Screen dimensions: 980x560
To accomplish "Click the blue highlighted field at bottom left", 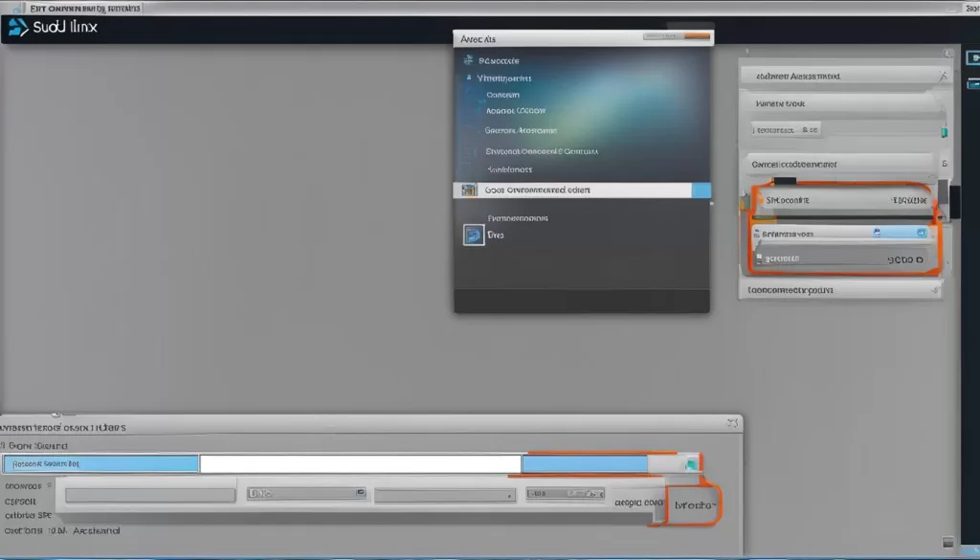I will point(100,464).
